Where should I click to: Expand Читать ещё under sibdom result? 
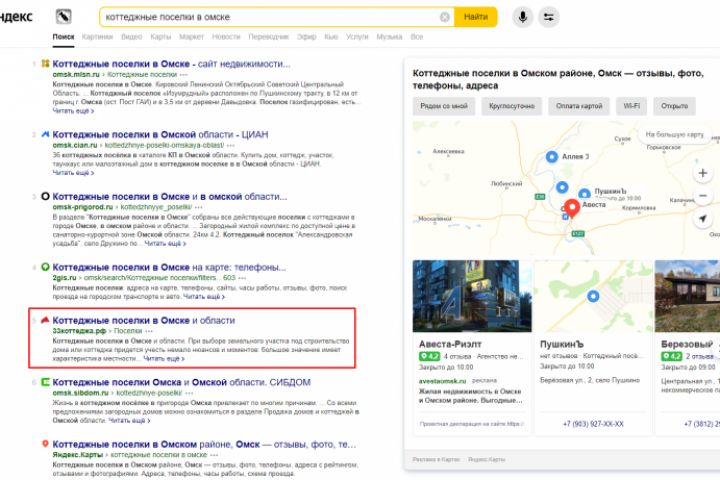[129, 420]
